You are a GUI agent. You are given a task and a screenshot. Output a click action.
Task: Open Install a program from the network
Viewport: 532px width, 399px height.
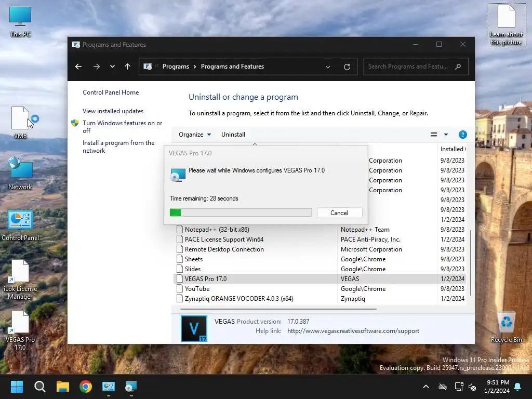[x=118, y=147]
